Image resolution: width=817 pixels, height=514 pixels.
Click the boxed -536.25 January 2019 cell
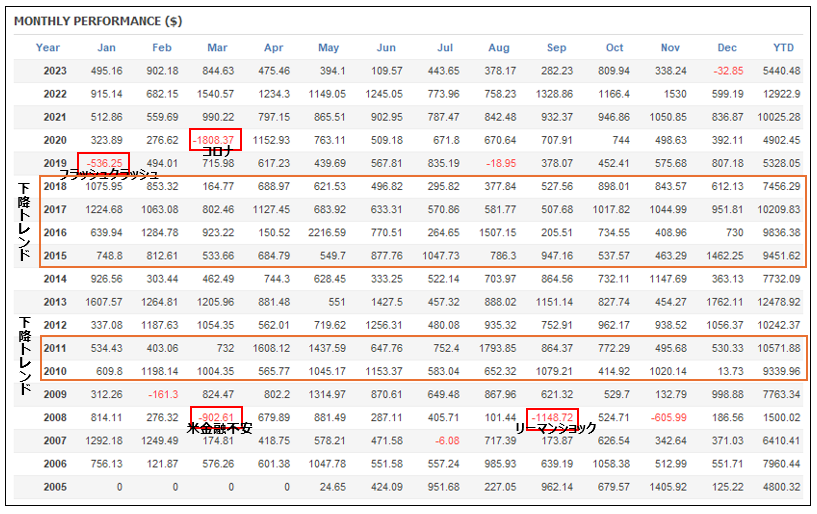[102, 162]
